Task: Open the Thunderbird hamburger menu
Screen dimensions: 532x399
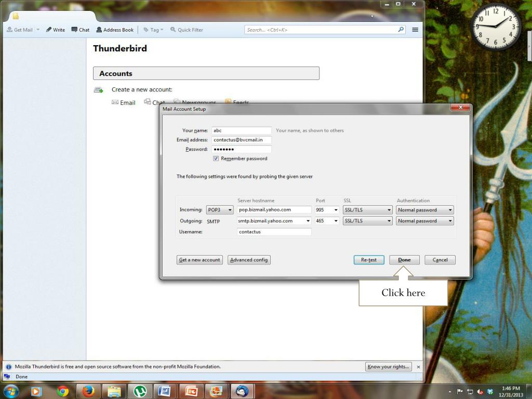Action: (x=415, y=30)
